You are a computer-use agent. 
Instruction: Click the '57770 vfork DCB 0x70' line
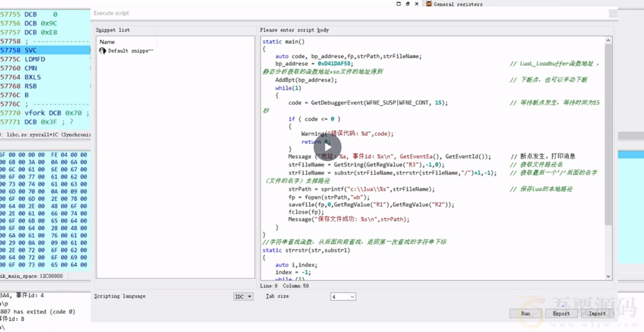point(45,113)
